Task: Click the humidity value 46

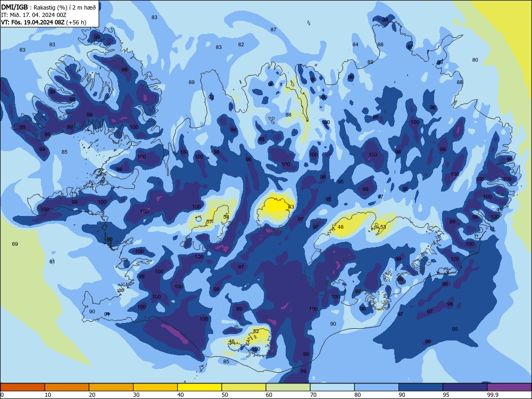Action: point(232,342)
